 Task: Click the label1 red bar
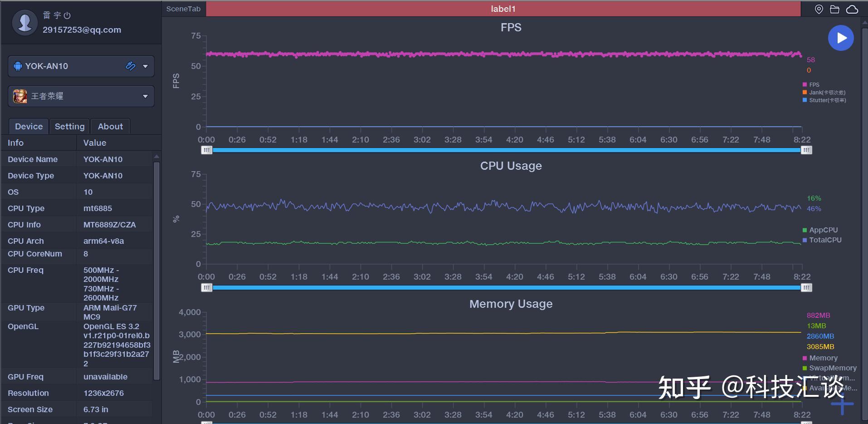click(x=503, y=9)
